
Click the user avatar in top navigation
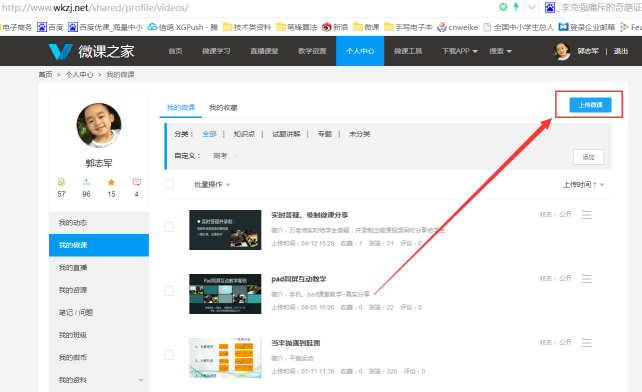[562, 51]
